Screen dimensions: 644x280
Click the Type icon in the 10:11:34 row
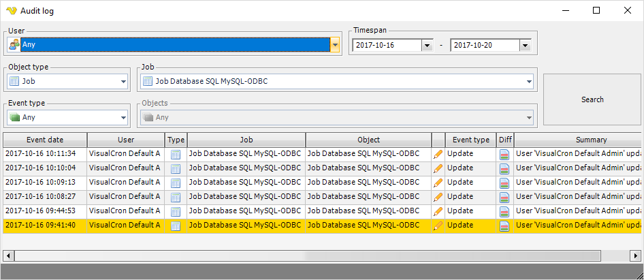click(x=176, y=154)
